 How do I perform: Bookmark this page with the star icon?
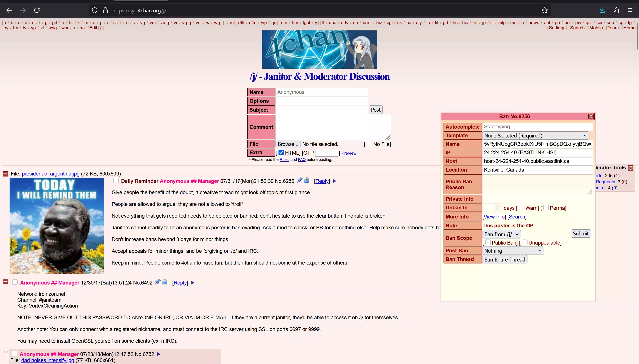pos(544,10)
